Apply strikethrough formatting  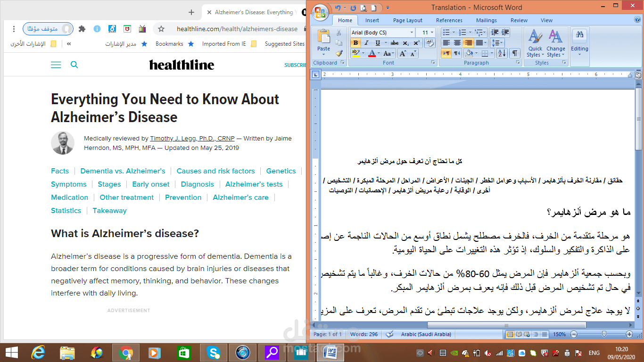point(395,43)
